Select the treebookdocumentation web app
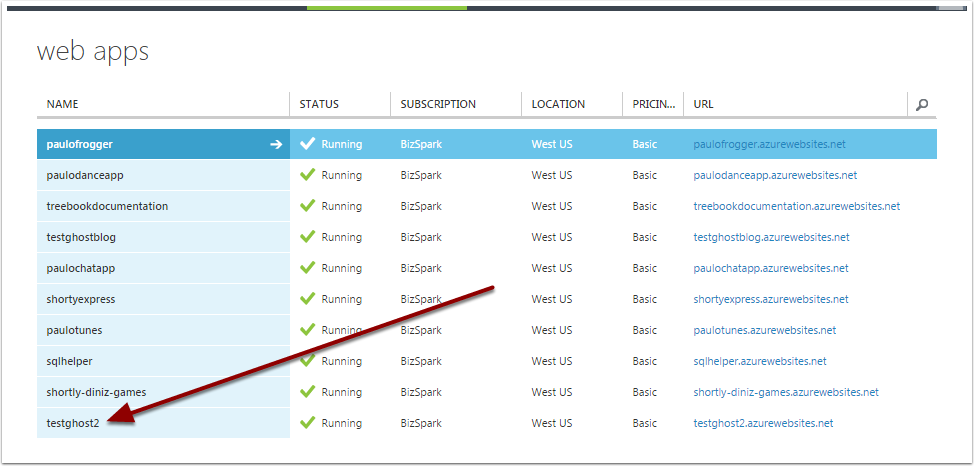The height and width of the screenshot is (466, 974). 107,206
